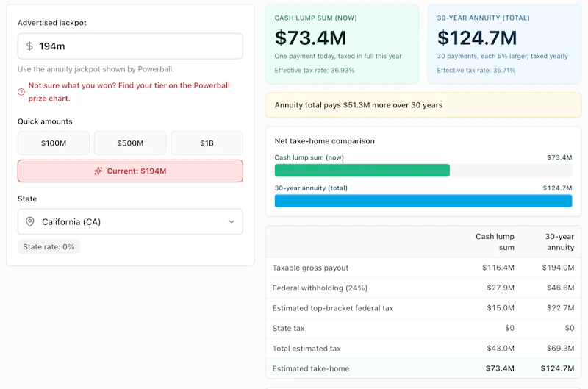Image resolution: width=588 pixels, height=389 pixels.
Task: Click the $46.6M federal withholding cell
Action: click(560, 288)
